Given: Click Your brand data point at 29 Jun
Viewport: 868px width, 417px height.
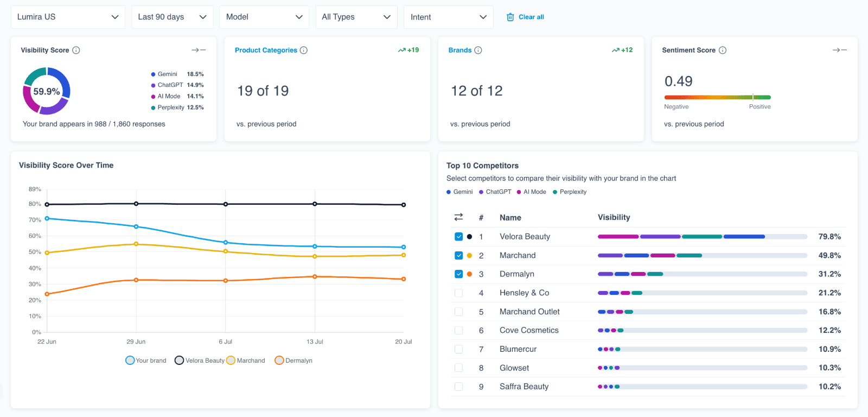Looking at the screenshot, I should tap(136, 226).
